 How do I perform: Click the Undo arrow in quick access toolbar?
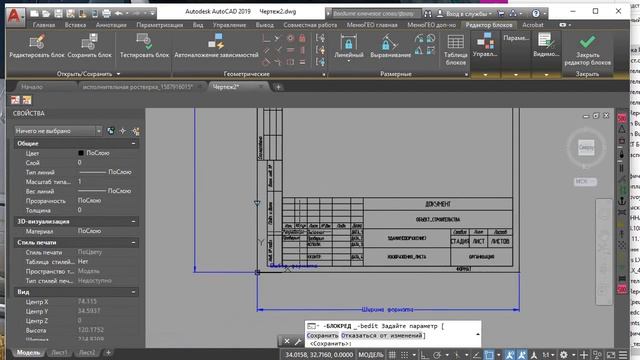pos(118,14)
